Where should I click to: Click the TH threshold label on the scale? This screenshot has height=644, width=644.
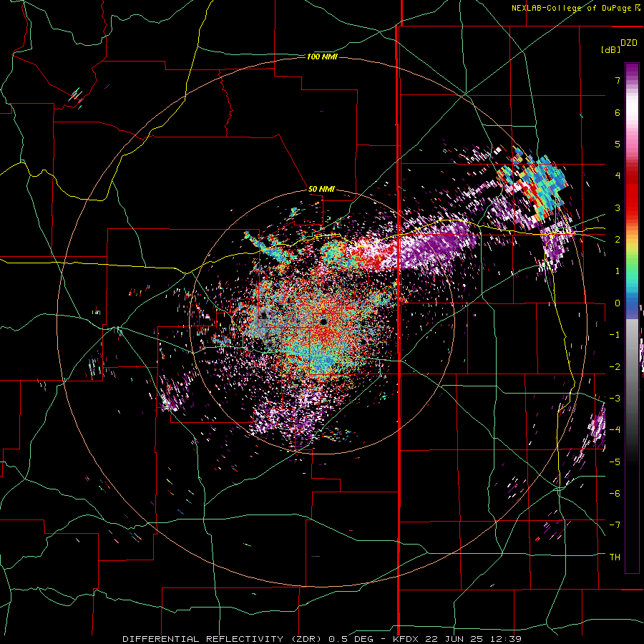615,557
